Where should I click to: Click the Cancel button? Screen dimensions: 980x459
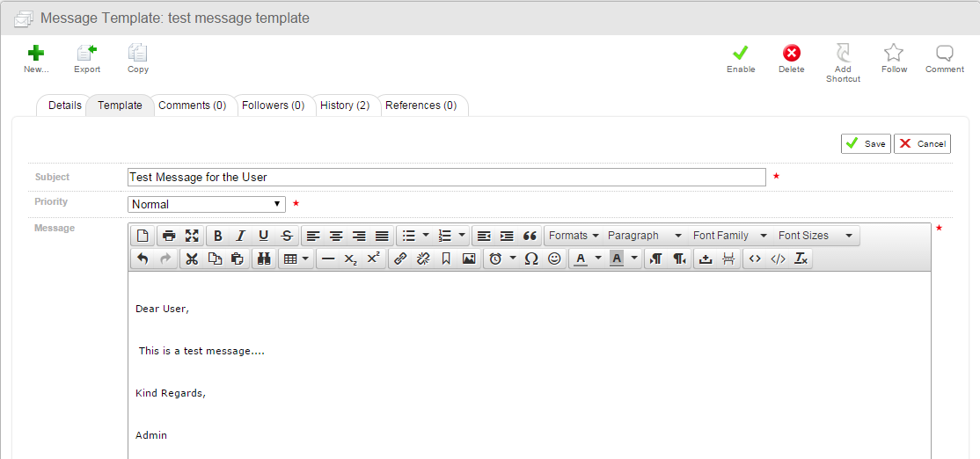click(x=922, y=143)
